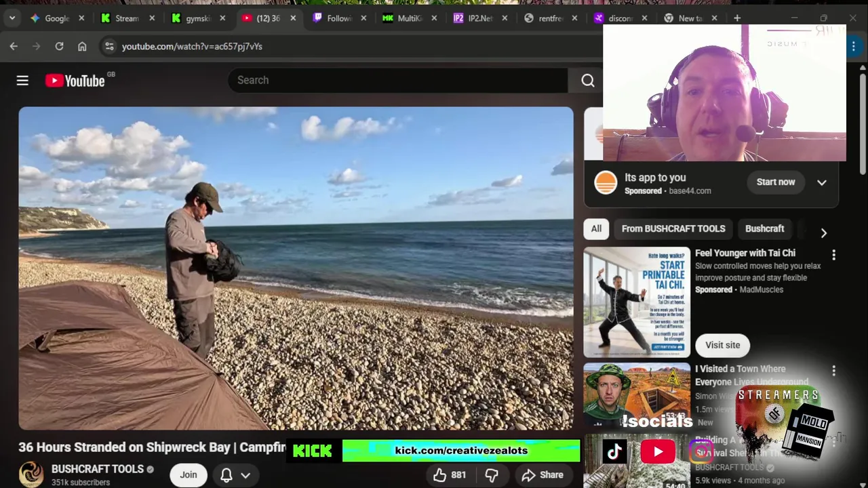
Task: Open the BUSHCRAFT TOOLS channel avatar
Action: [x=31, y=474]
